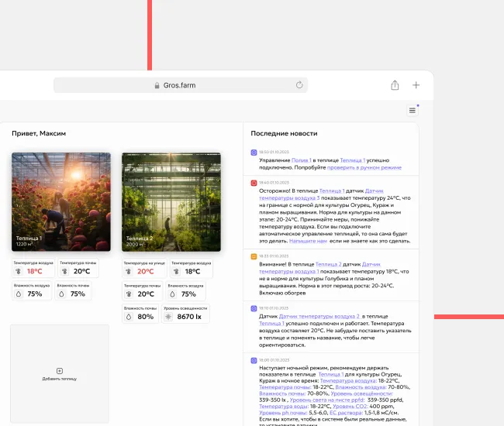Click the purple icon of the 18:10 news item
This screenshot has height=426, width=504.
tap(254, 308)
